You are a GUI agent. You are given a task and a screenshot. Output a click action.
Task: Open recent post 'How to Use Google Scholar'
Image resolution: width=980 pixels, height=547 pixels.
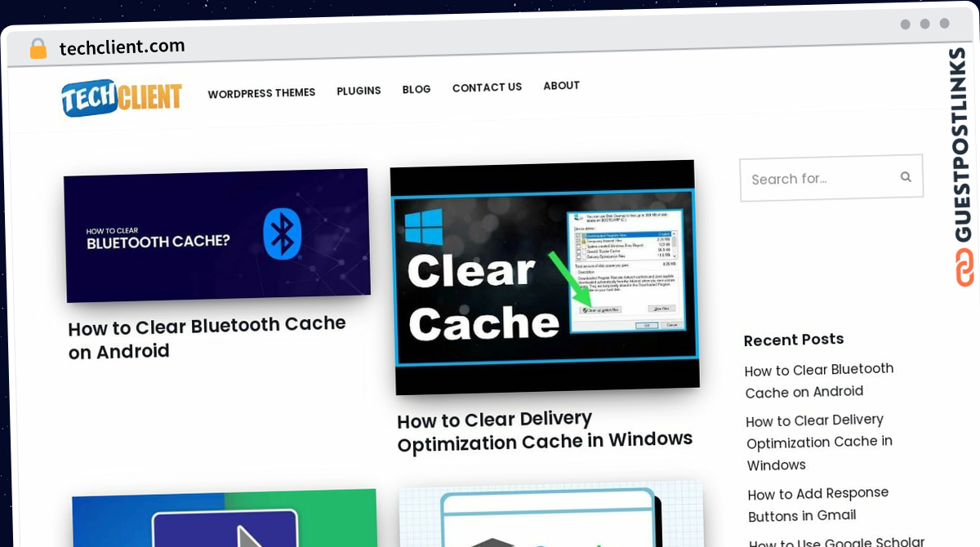coord(837,541)
